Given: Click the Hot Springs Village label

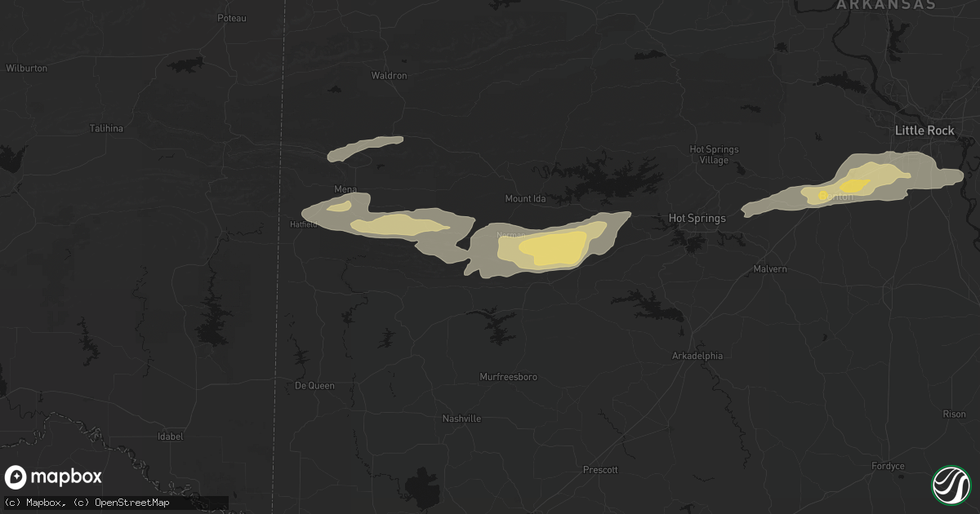Looking at the screenshot, I should pyautogui.click(x=714, y=154).
